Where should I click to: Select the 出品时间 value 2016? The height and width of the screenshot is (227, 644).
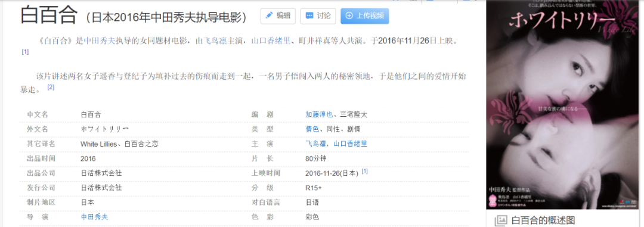(x=88, y=158)
